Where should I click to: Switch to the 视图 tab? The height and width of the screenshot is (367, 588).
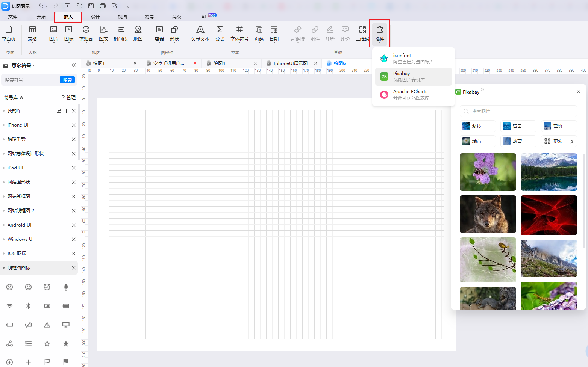coord(123,17)
